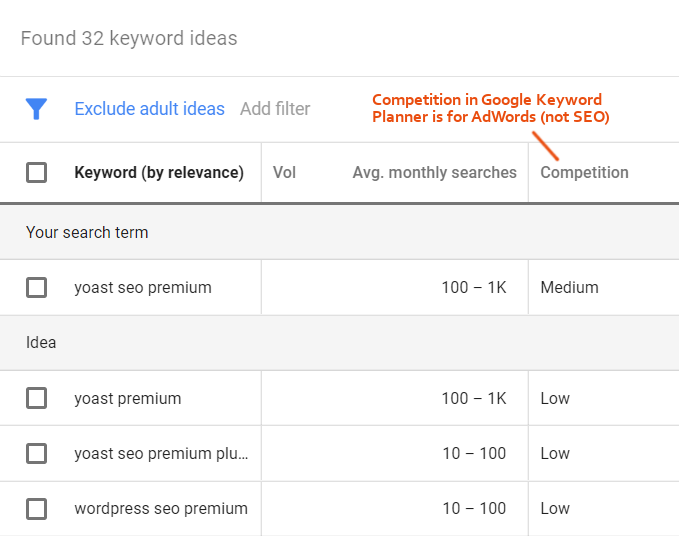Screen dimensions: 679x536
Task: Click Add filter text field
Action: pyautogui.click(x=275, y=109)
